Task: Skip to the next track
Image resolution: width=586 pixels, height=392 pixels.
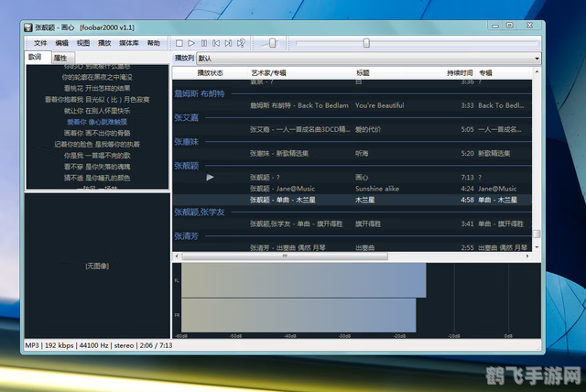Action: pos(228,43)
